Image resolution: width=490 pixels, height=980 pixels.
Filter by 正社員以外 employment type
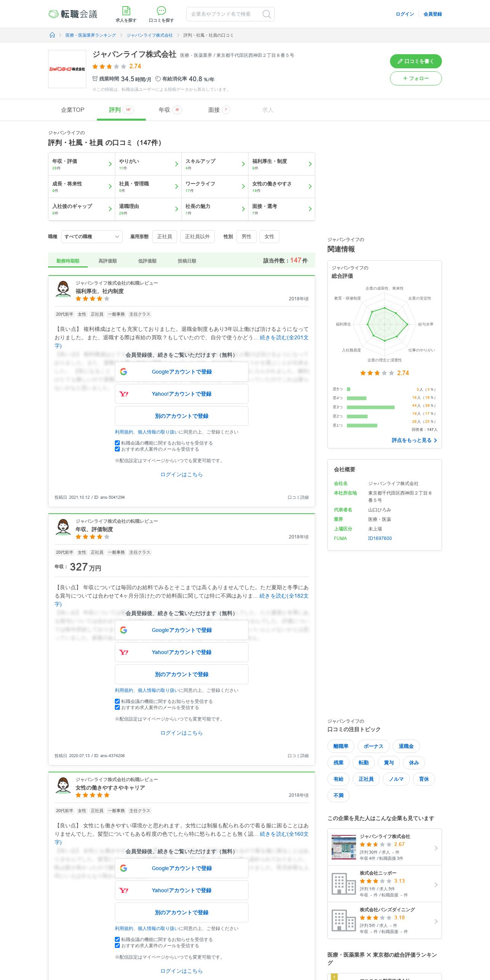click(x=197, y=237)
